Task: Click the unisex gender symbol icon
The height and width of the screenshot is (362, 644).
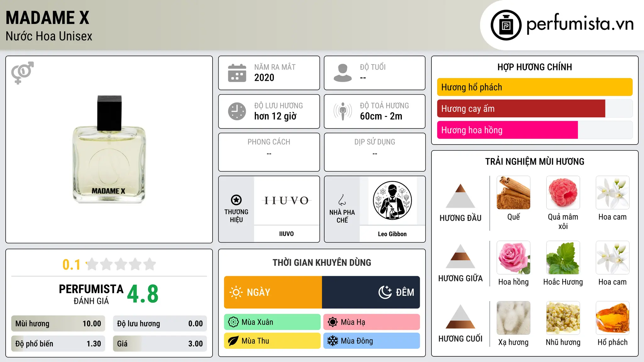Action: click(22, 73)
